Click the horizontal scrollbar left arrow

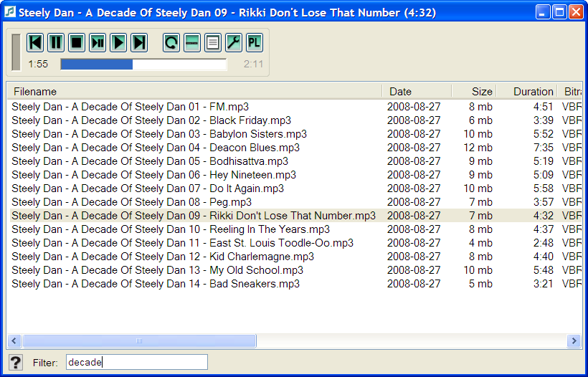point(14,340)
